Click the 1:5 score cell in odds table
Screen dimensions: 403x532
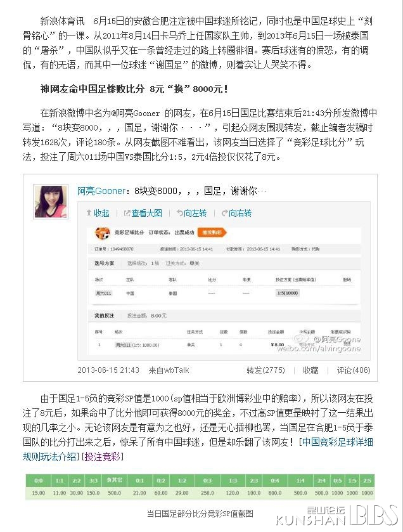point(352,481)
